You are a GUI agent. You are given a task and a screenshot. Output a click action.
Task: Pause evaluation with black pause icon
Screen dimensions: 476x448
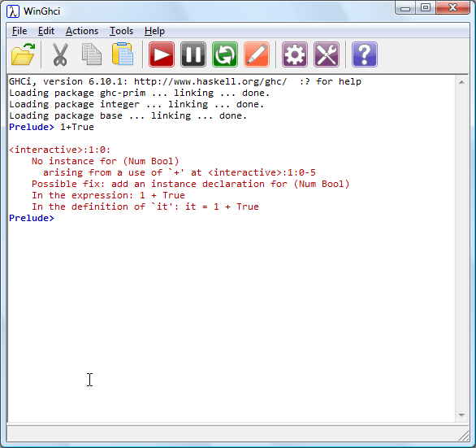click(193, 54)
